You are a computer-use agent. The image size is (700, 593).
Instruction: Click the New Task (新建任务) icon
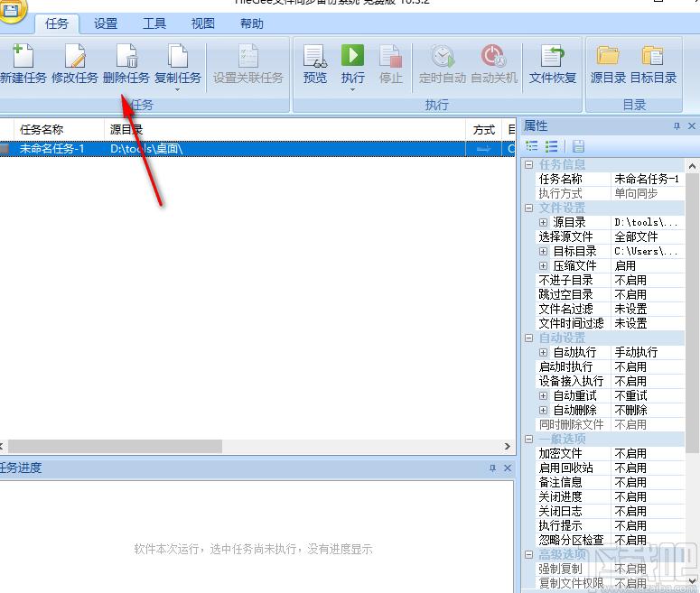[23, 55]
